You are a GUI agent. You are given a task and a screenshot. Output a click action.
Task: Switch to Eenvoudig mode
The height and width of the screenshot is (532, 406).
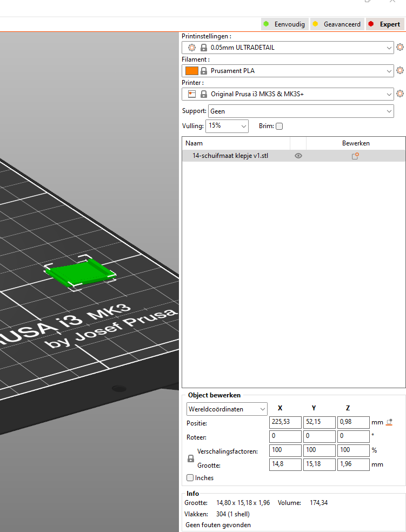pyautogui.click(x=284, y=24)
